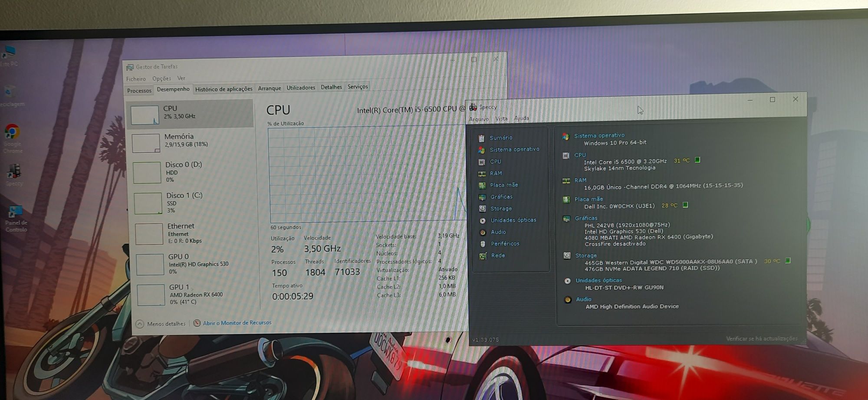The width and height of the screenshot is (868, 400).
Task: Click the RAM icon in Speccy sidebar
Action: pyautogui.click(x=482, y=174)
